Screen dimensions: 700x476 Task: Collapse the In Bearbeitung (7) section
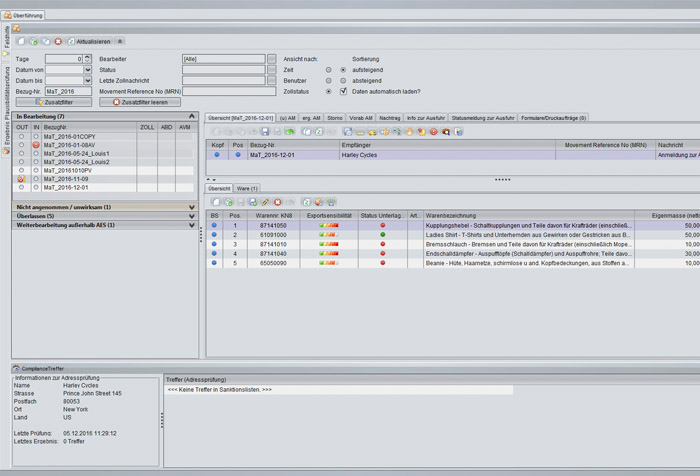(192, 116)
